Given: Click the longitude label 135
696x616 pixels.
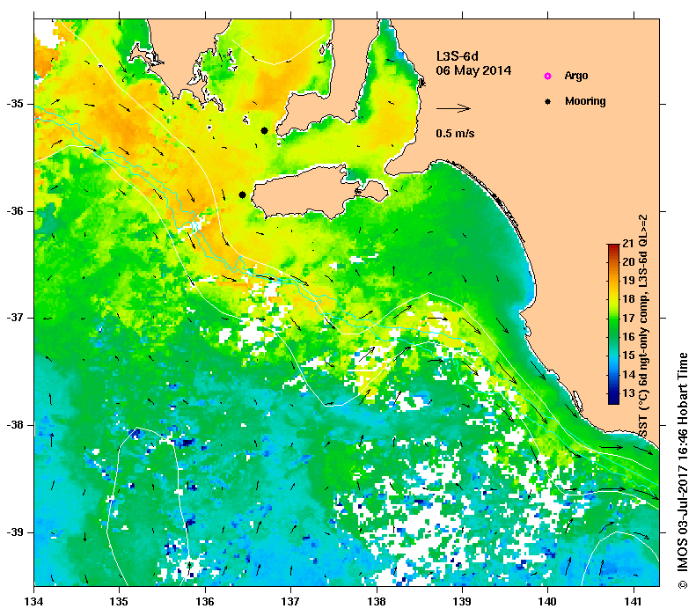Looking at the screenshot, I should click(119, 601).
